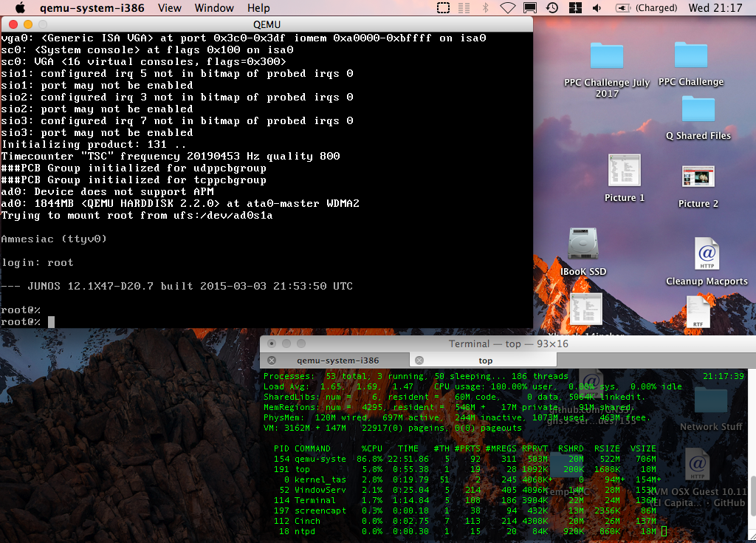Screen dimensions: 756x543
Task: Click the JUNOS 12.1X47-D20.7 build line
Action: (x=177, y=286)
